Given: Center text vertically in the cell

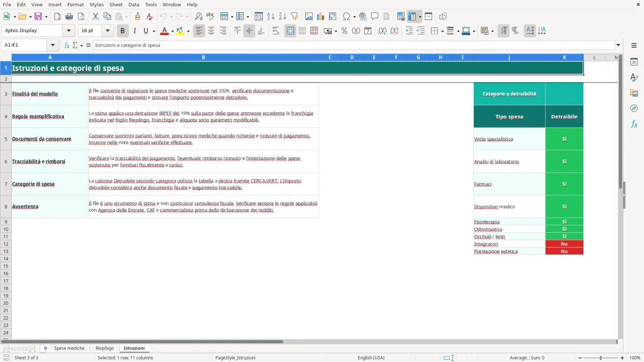Looking at the screenshot, I should (249, 31).
